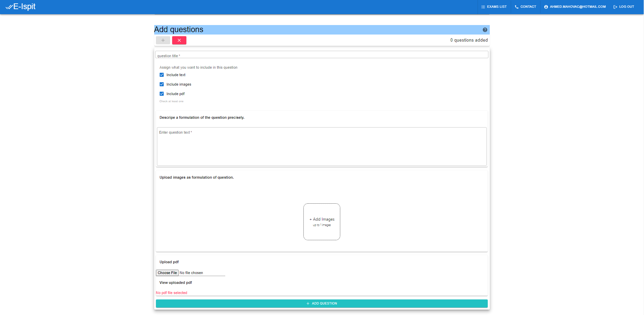Click the logout arrow icon
Screen dimensions: 644x315
pos(615,6)
